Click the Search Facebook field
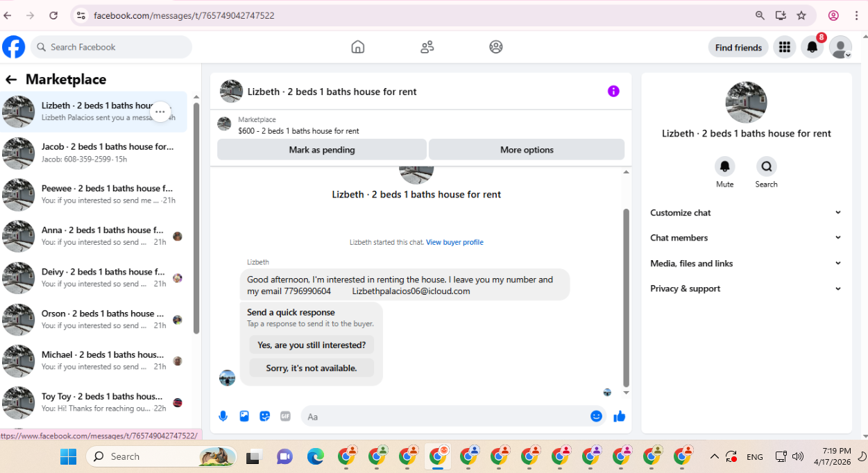 111,47
